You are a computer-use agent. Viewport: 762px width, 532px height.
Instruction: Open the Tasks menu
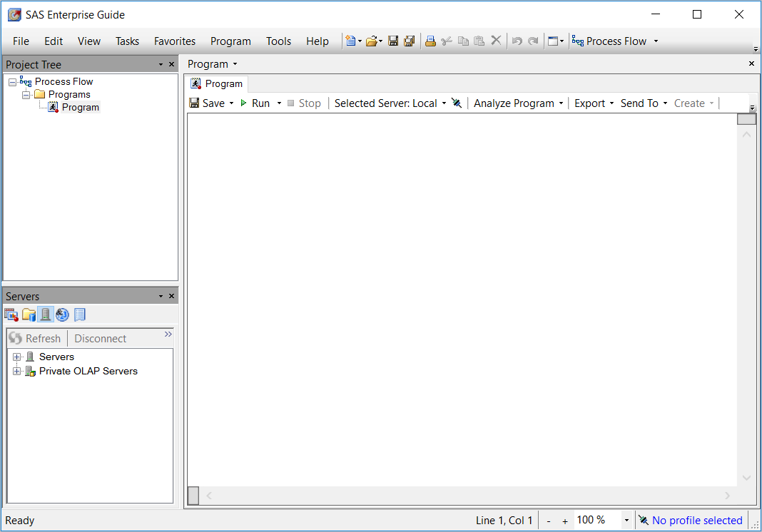127,41
